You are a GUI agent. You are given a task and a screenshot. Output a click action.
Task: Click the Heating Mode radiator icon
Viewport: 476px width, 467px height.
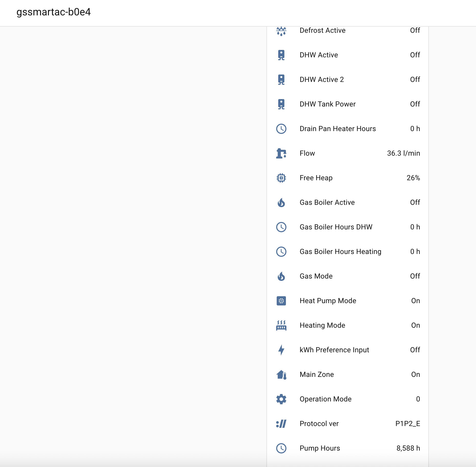(281, 325)
